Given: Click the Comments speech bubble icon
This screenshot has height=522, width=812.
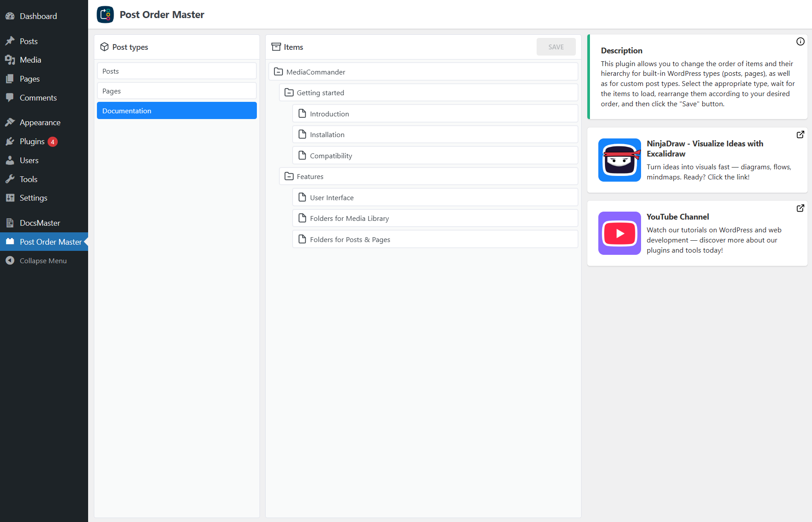Looking at the screenshot, I should (x=10, y=98).
